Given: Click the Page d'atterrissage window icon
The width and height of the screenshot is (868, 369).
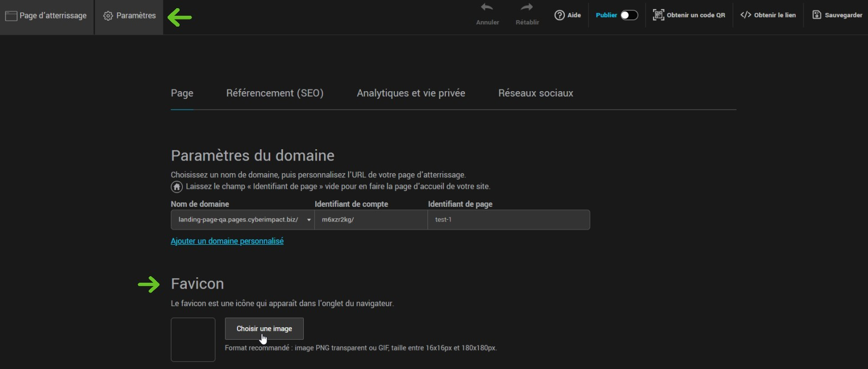Looking at the screenshot, I should 11,16.
